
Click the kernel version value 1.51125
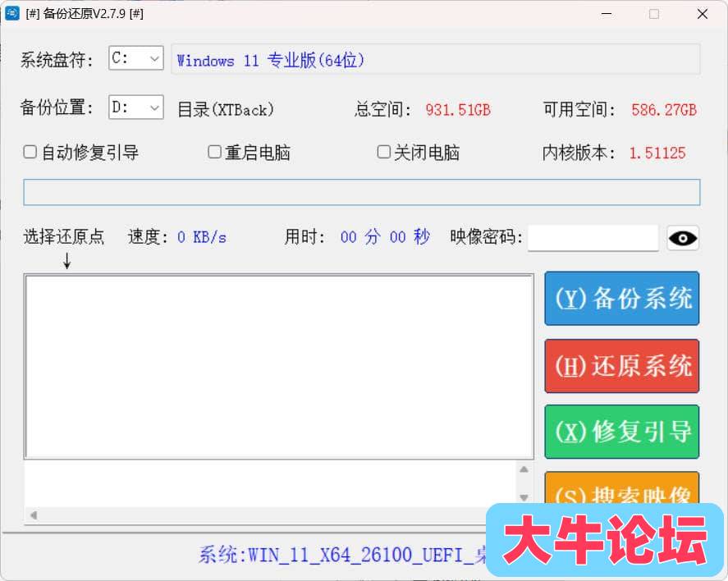click(x=657, y=153)
